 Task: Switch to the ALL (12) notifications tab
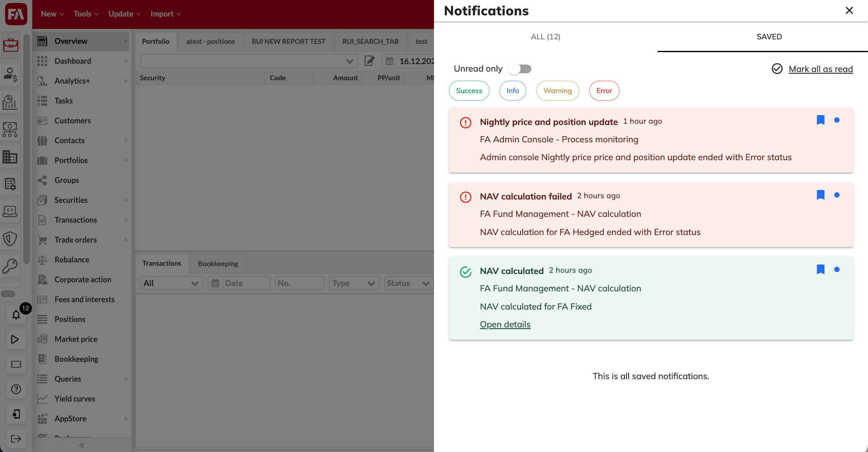545,37
